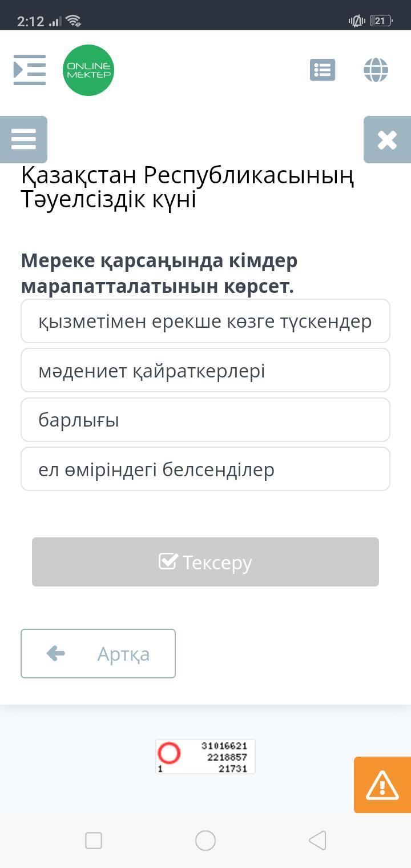Tap the battery indicator in status bar
411x868 pixels.
tap(381, 21)
